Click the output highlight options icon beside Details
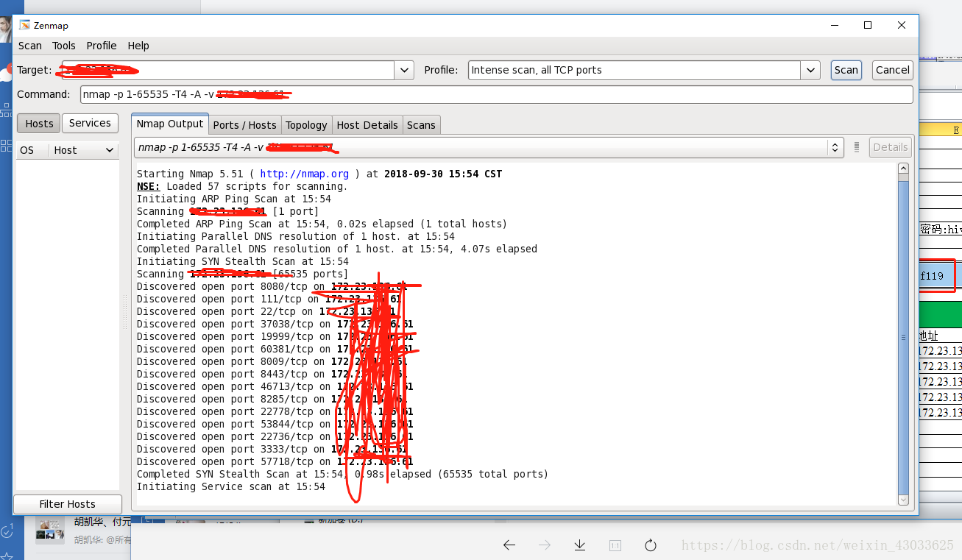 [856, 146]
